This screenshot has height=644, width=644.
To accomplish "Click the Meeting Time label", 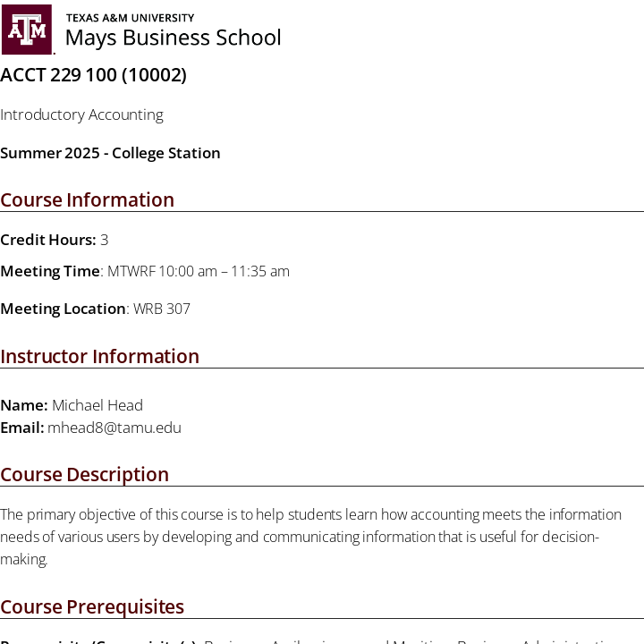I will (x=50, y=271).
